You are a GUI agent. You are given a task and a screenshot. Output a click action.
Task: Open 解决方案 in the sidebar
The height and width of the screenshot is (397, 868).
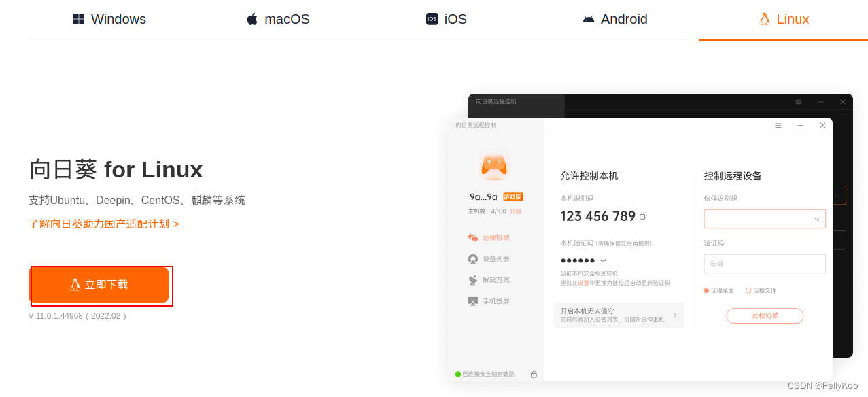489,280
